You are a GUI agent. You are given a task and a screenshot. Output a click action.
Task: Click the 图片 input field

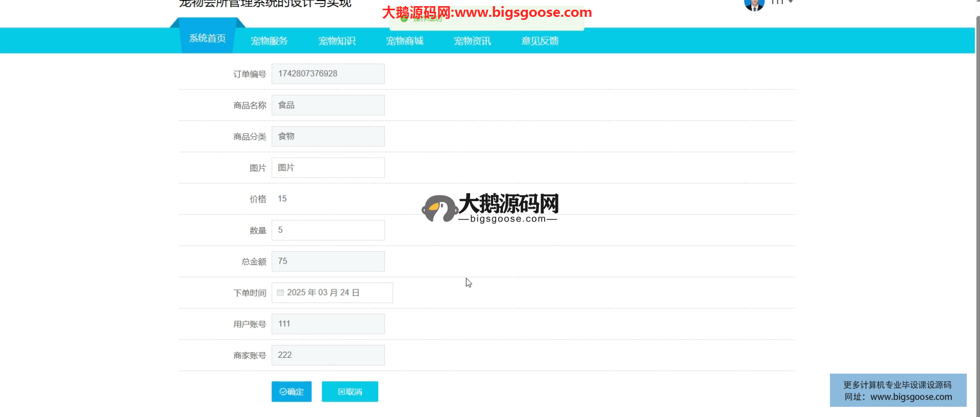coord(328,168)
